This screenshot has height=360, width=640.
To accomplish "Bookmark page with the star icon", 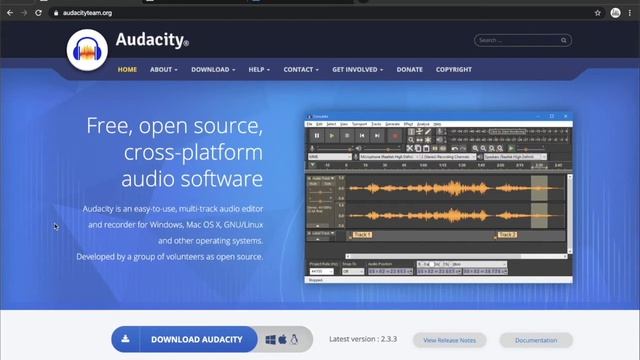I will [x=598, y=13].
